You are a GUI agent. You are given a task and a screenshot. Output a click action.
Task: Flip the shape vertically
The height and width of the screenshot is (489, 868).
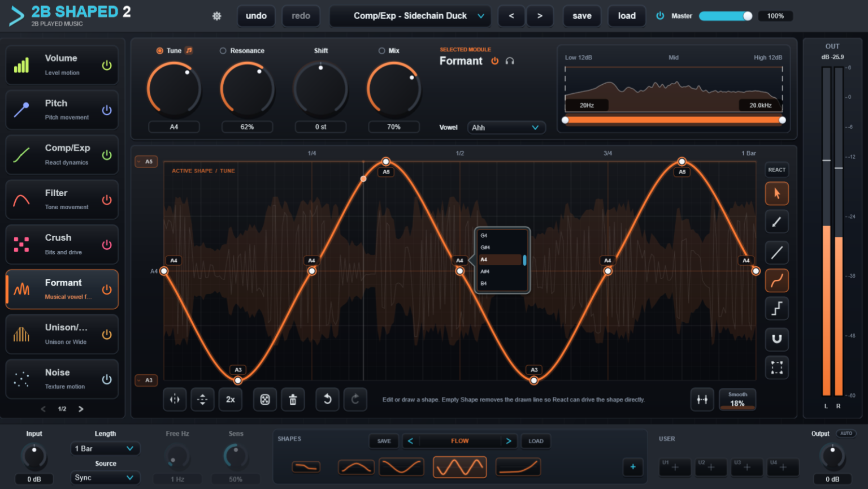[x=202, y=400]
